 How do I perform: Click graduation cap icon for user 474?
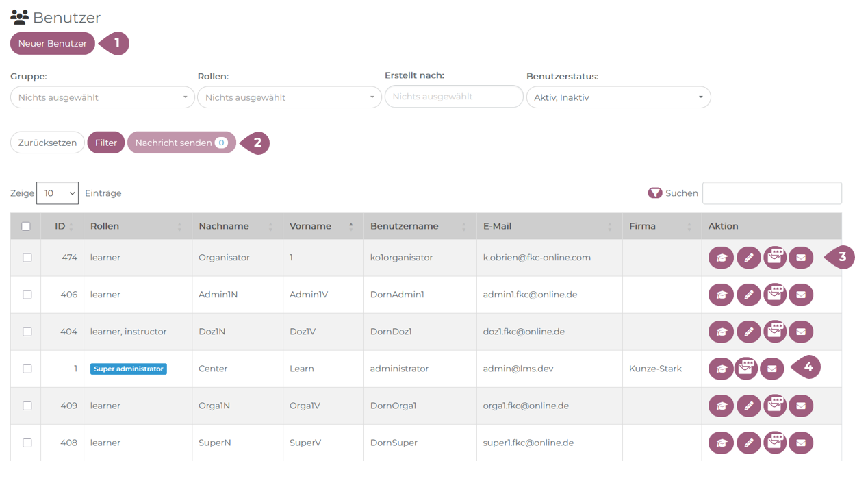click(721, 258)
